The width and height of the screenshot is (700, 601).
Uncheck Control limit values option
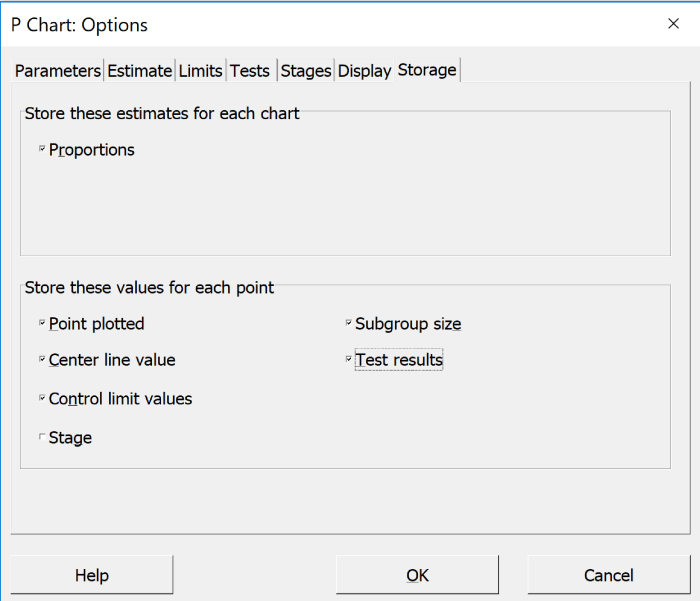coord(43,399)
